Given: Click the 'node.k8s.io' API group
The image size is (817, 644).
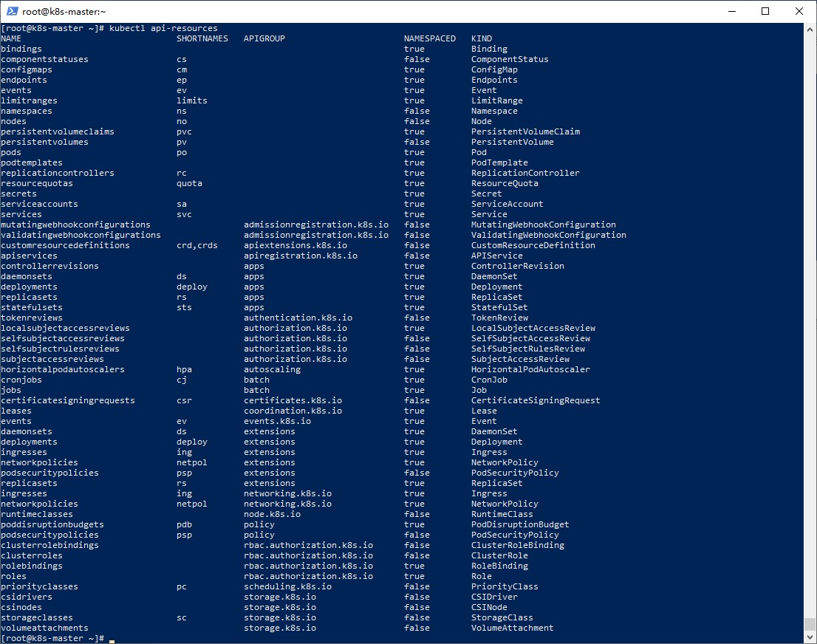Looking at the screenshot, I should point(272,514).
